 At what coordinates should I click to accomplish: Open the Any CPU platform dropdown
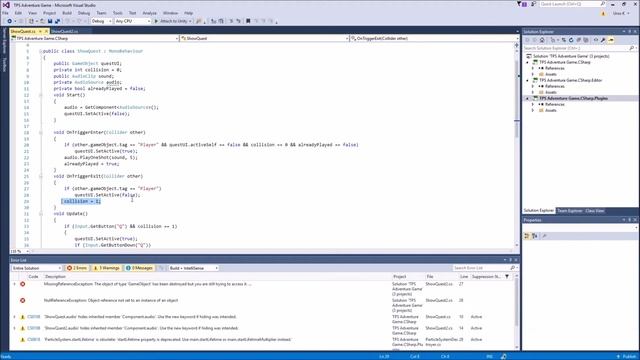tap(133, 21)
